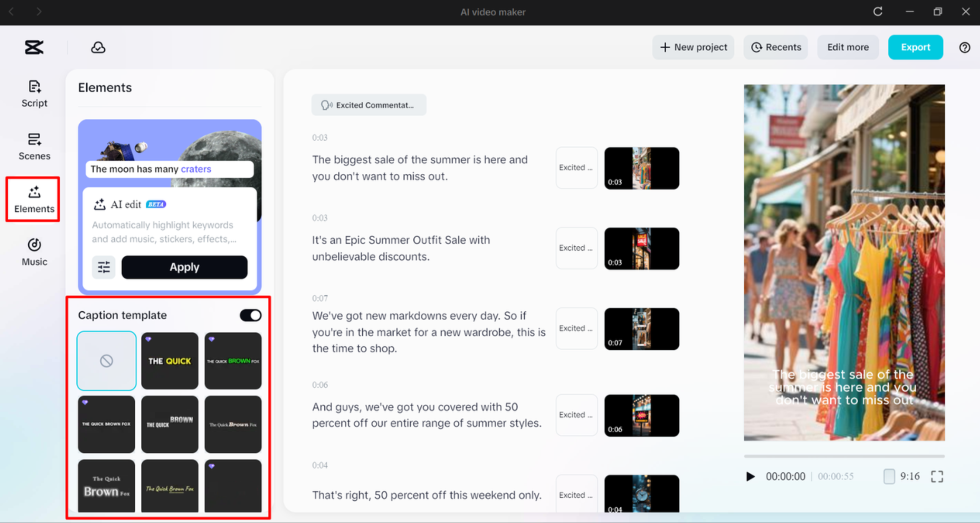980x523 pixels.
Task: Enter fullscreen preview mode
Action: (937, 476)
